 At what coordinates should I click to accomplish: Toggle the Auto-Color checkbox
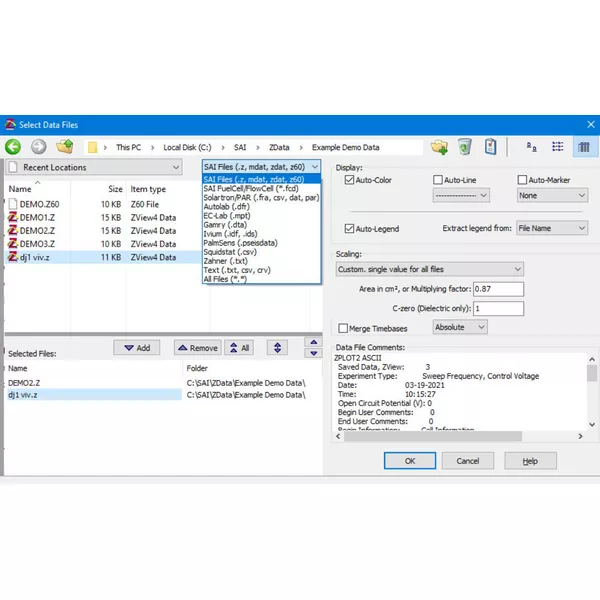click(x=349, y=180)
